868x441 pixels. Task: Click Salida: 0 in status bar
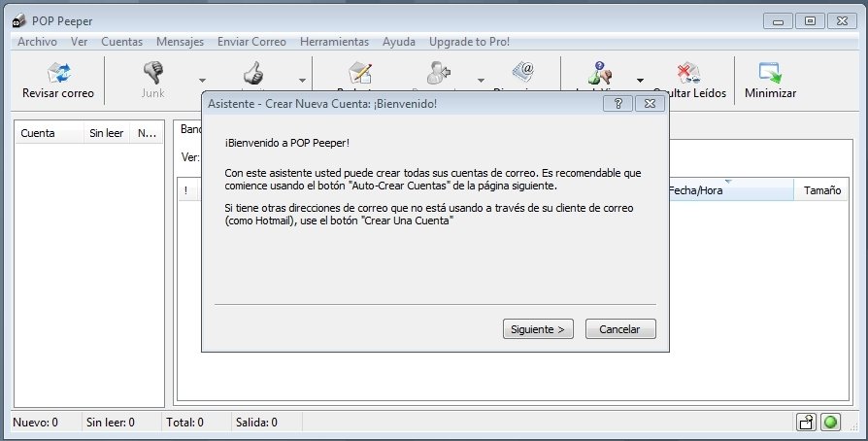[x=256, y=423]
